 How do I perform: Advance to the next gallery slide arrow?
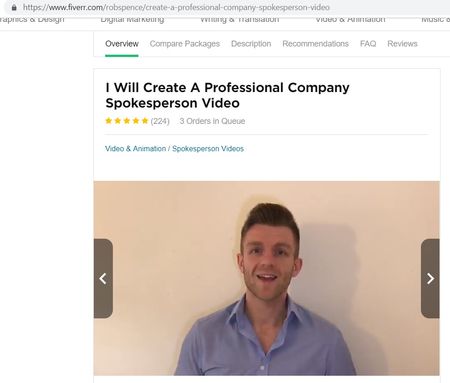[x=430, y=278]
